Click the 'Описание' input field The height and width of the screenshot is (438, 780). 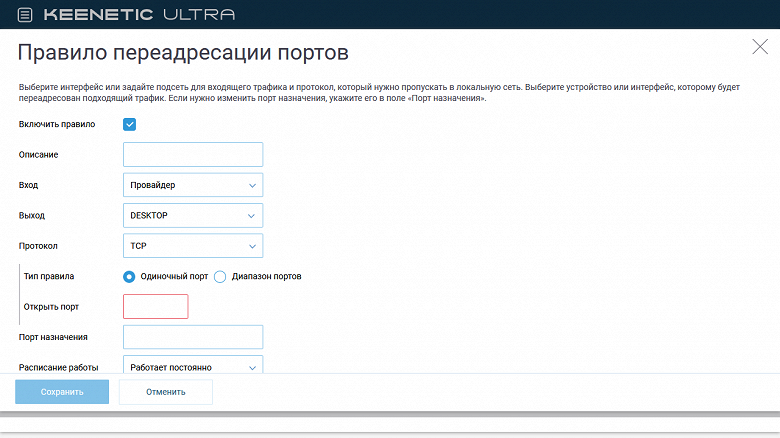pos(193,154)
